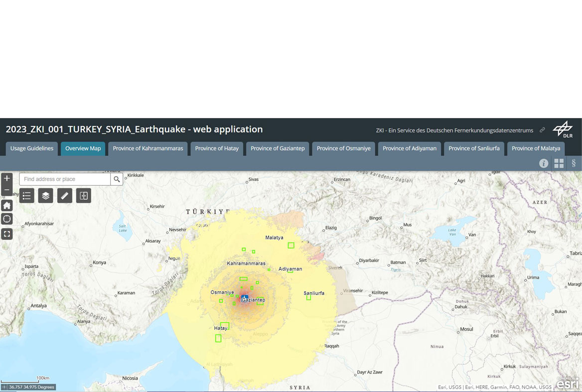The width and height of the screenshot is (582, 392).
Task: Click the green box near Malatya
Action: [291, 245]
